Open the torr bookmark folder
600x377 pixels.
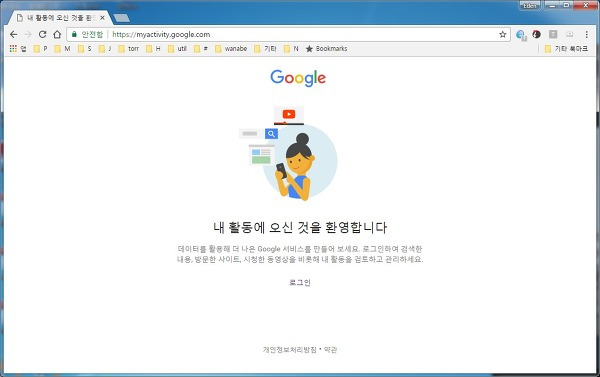click(x=129, y=49)
